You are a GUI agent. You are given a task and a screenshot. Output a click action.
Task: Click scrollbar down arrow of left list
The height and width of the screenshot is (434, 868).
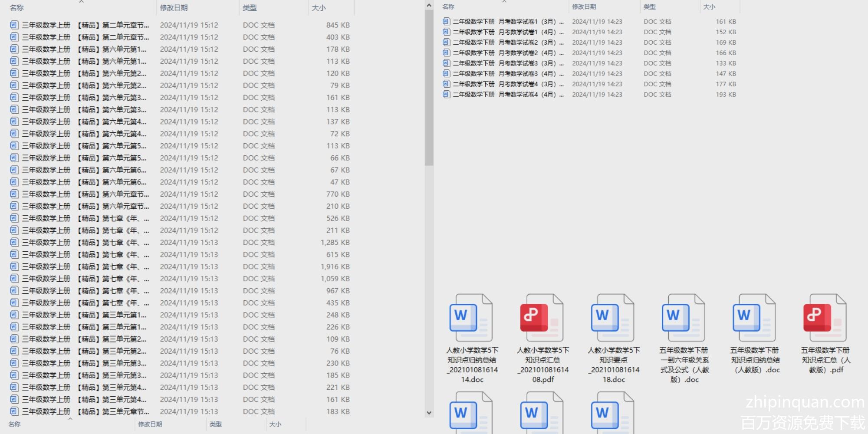[x=429, y=413]
